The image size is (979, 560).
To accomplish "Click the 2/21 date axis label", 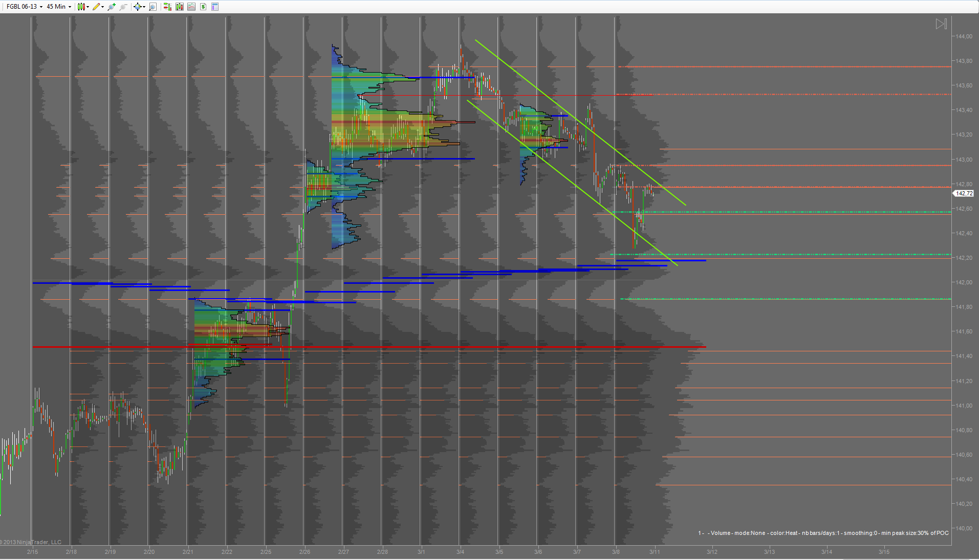I will point(188,552).
